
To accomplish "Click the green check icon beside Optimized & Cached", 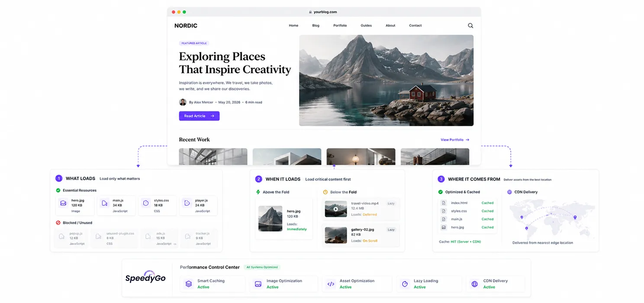I will tap(441, 192).
